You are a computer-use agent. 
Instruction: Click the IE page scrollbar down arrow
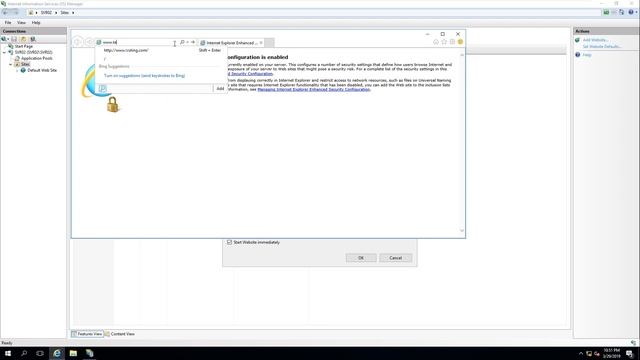[462, 231]
